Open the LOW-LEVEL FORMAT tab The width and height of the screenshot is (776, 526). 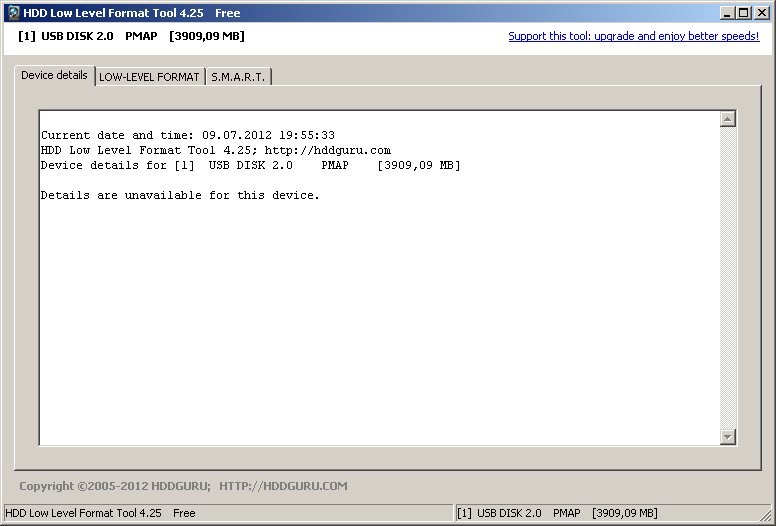click(x=149, y=77)
